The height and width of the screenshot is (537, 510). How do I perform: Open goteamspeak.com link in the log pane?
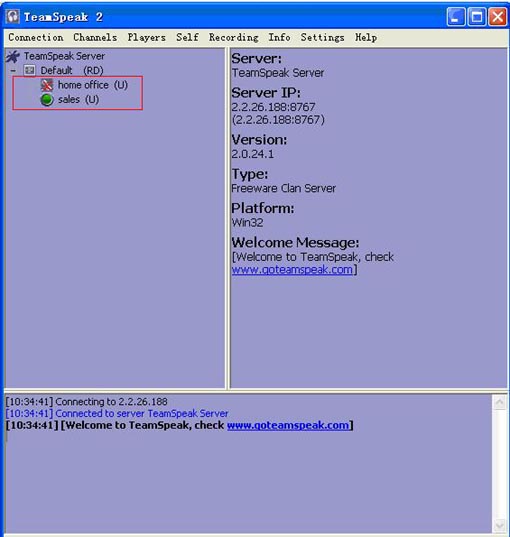[288, 425]
